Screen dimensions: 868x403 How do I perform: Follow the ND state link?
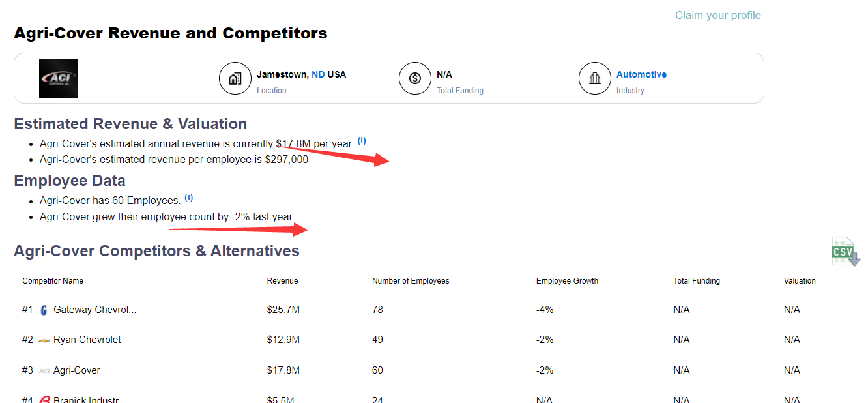[318, 74]
